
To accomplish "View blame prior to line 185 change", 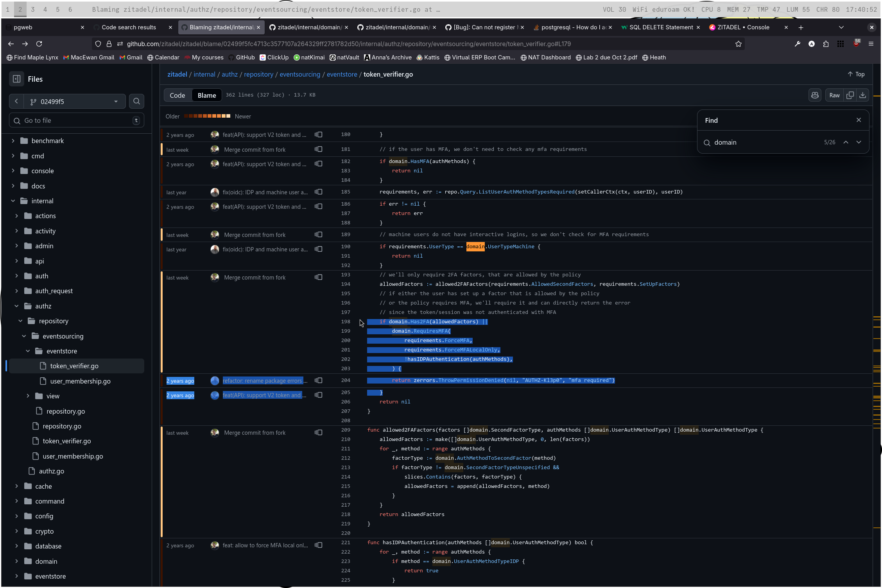I will tap(319, 192).
